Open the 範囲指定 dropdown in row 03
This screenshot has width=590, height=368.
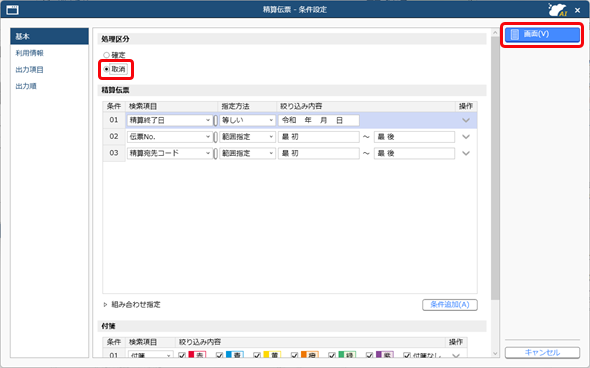[x=248, y=154]
